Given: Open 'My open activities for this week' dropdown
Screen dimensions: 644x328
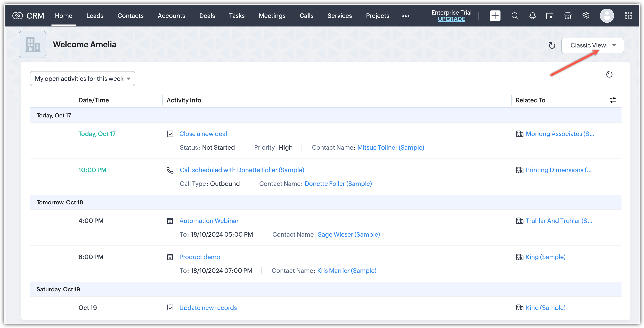Looking at the screenshot, I should [82, 79].
